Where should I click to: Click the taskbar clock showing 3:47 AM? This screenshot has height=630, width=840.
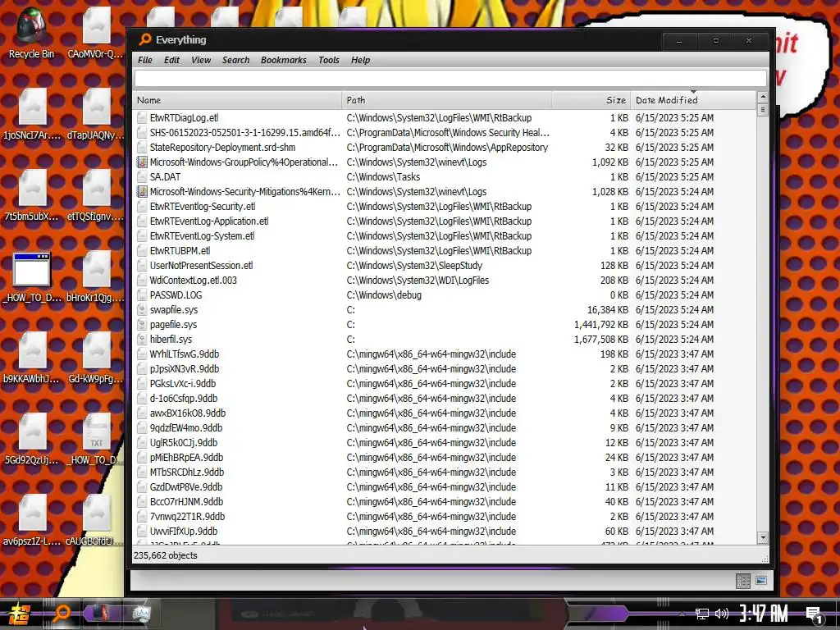(x=765, y=614)
